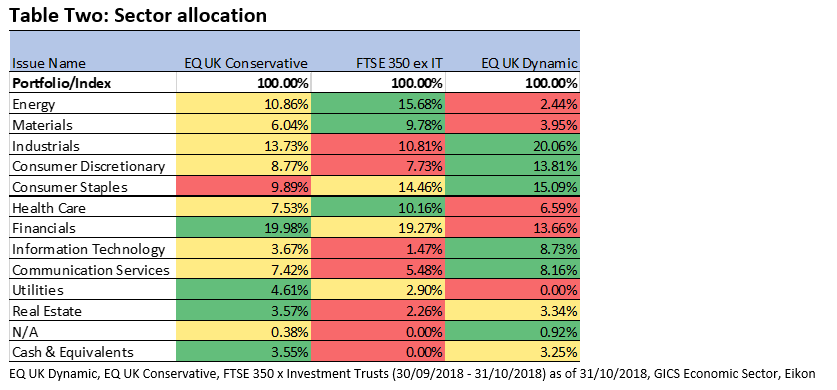
Task: Click the Consumer Staples 9.89% red cell
Action: coord(243,187)
